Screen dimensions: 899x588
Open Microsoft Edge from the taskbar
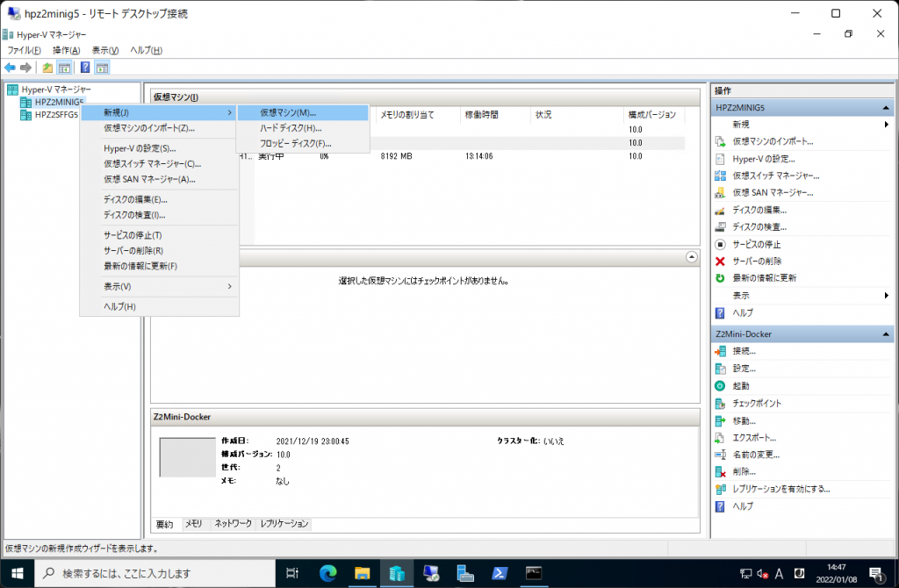328,573
